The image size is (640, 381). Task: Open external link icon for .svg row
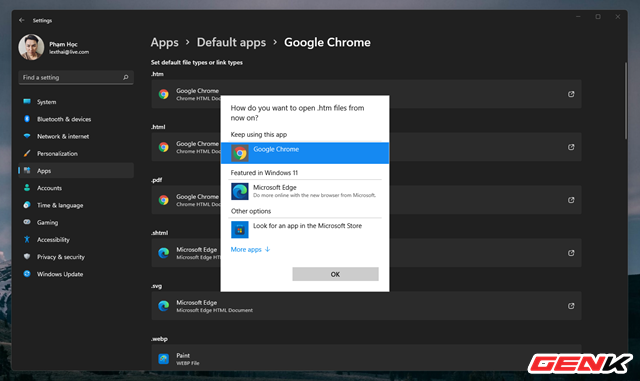[571, 306]
